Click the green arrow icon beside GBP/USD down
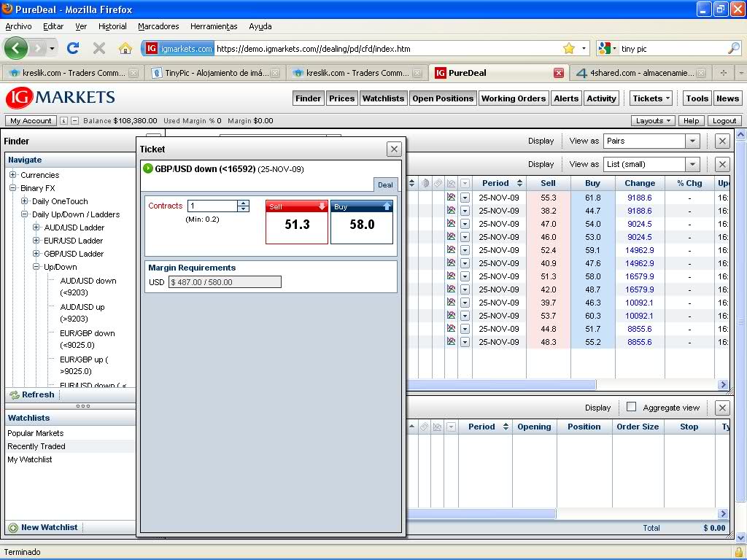This screenshot has width=747, height=560. pyautogui.click(x=147, y=168)
